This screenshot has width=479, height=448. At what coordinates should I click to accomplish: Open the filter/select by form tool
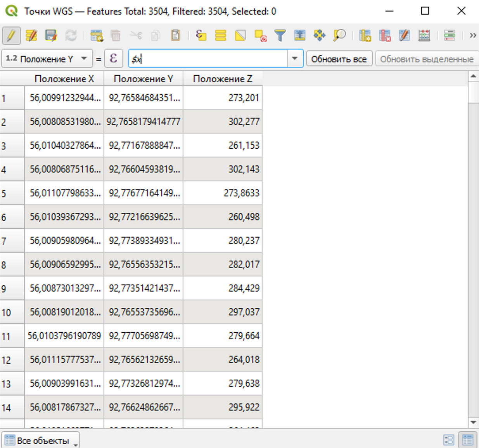[280, 36]
